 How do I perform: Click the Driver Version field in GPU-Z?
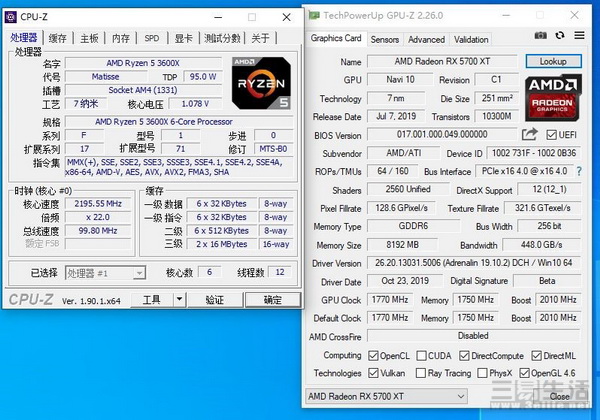[473, 263]
